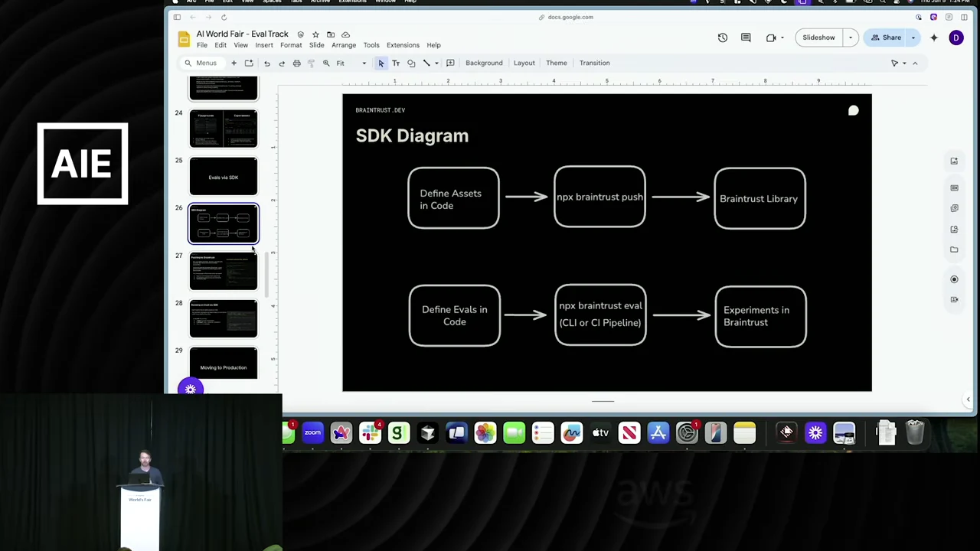Click the Background button
The height and width of the screenshot is (551, 980).
(x=484, y=63)
